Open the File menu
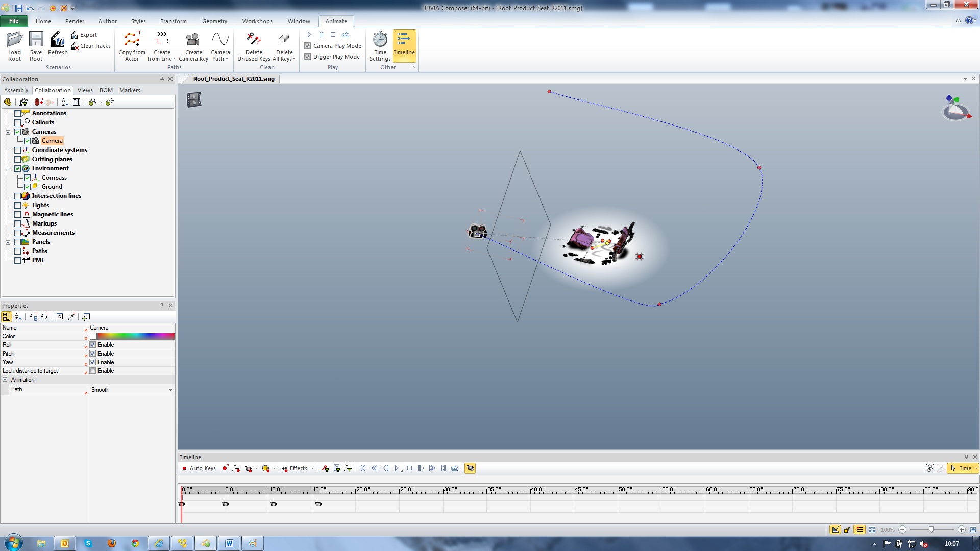Screen dimensions: 980x551 (14, 21)
